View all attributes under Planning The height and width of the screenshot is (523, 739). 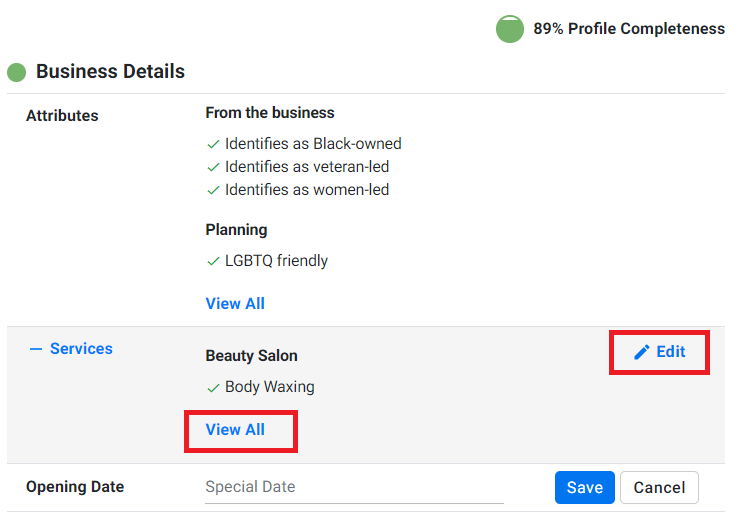tap(235, 303)
